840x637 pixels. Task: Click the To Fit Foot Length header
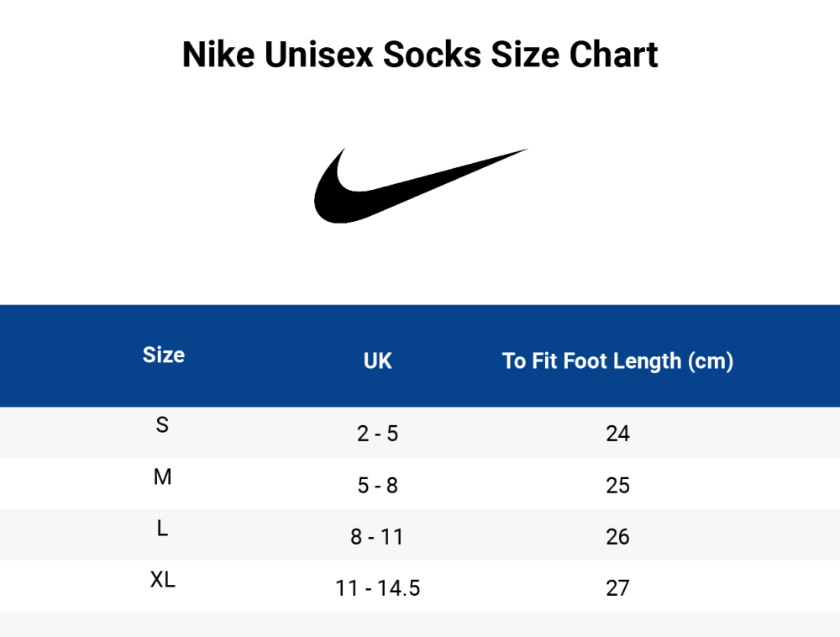click(617, 361)
